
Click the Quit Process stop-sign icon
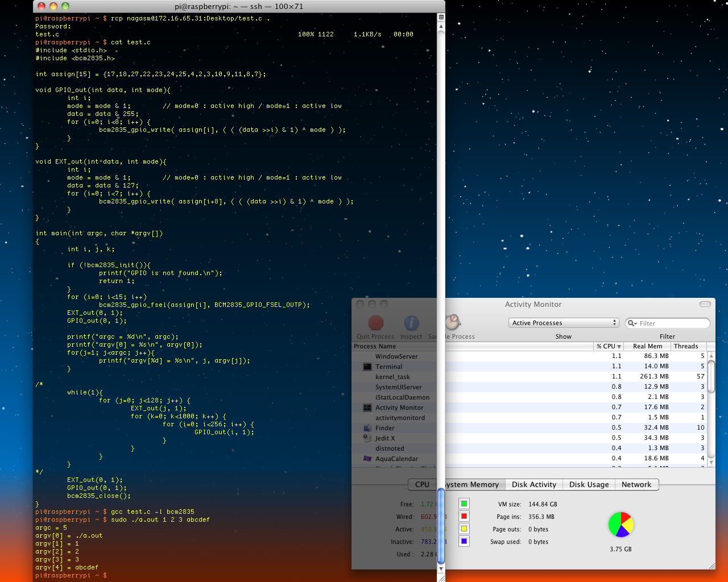375,323
